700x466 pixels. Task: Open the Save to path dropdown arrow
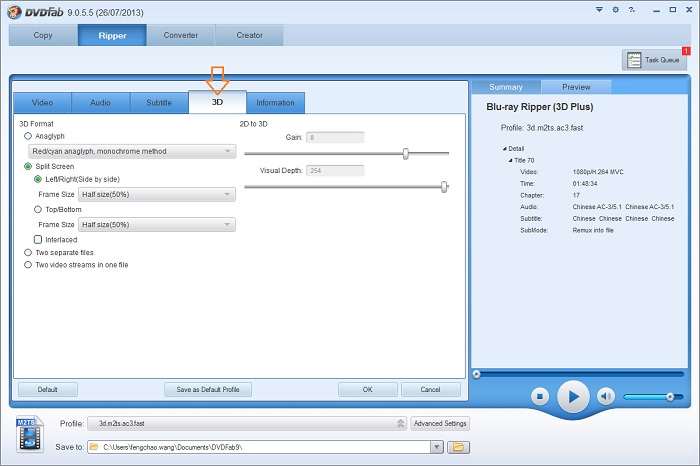(437, 447)
